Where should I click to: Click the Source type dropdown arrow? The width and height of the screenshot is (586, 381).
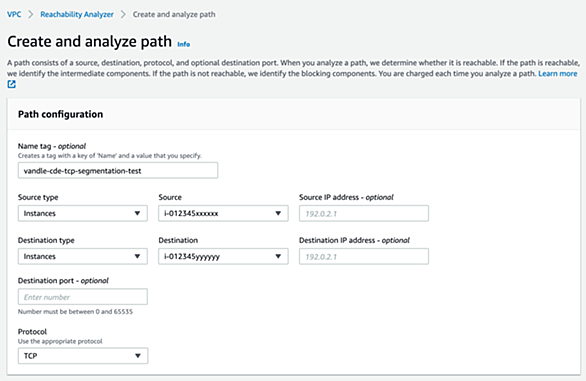click(x=137, y=213)
